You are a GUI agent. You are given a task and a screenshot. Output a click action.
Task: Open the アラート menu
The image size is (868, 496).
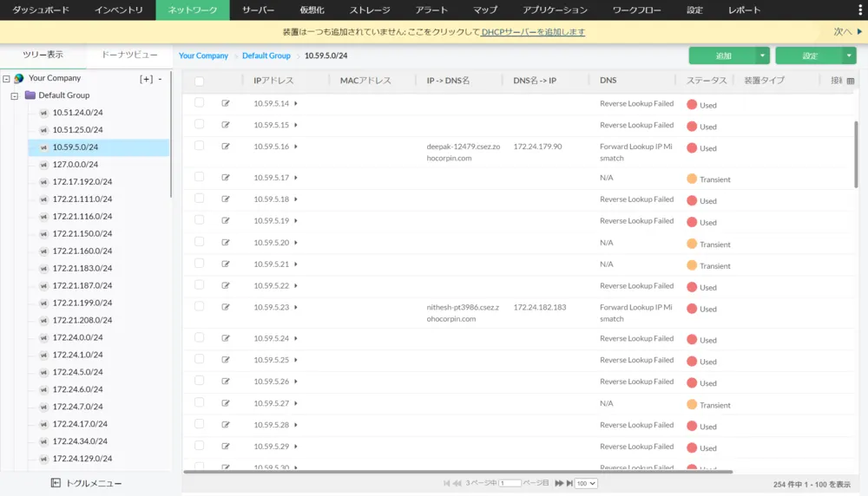pos(431,10)
